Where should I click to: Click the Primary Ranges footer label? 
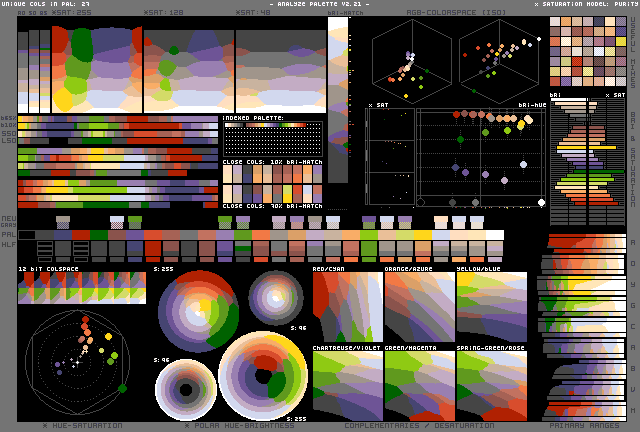585,425
